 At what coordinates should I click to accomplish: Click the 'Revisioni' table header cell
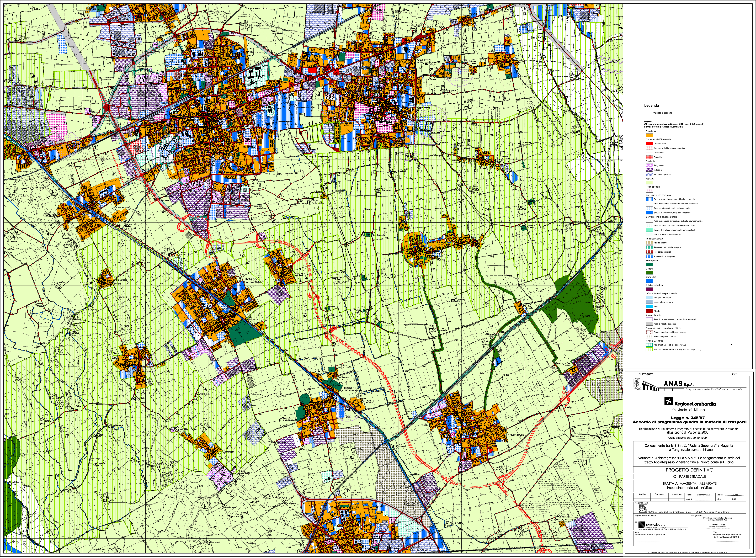pyautogui.click(x=642, y=495)
